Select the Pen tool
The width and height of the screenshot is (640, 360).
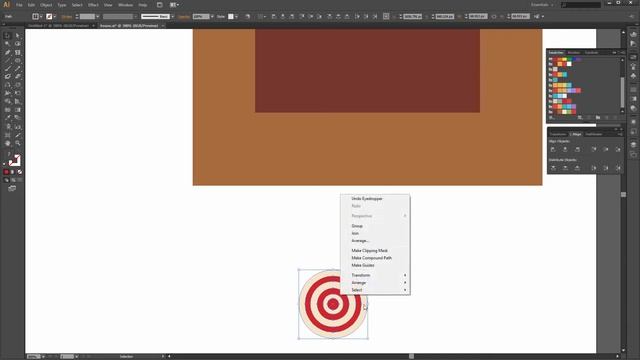coord(7,52)
